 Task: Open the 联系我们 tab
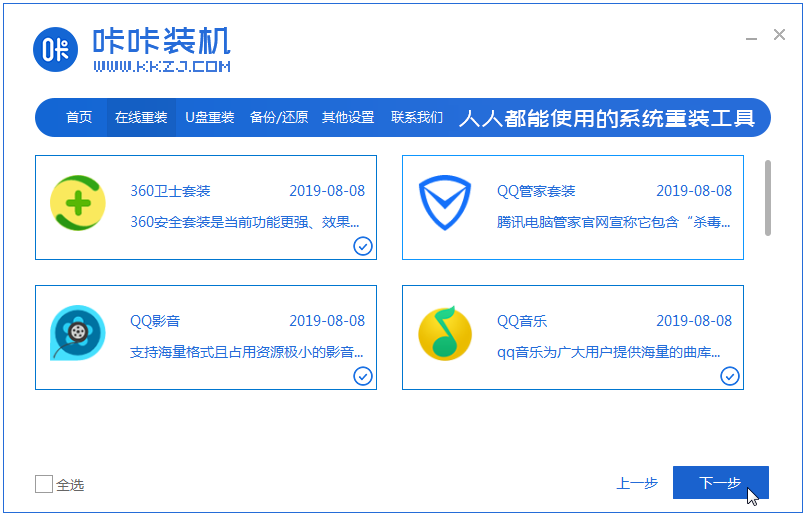tap(417, 117)
